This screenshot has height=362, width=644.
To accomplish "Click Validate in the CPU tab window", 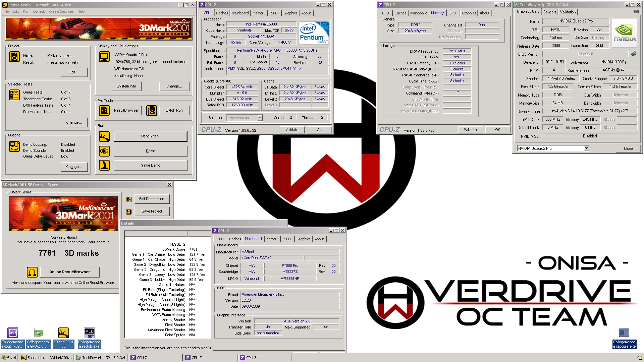I will (x=292, y=130).
